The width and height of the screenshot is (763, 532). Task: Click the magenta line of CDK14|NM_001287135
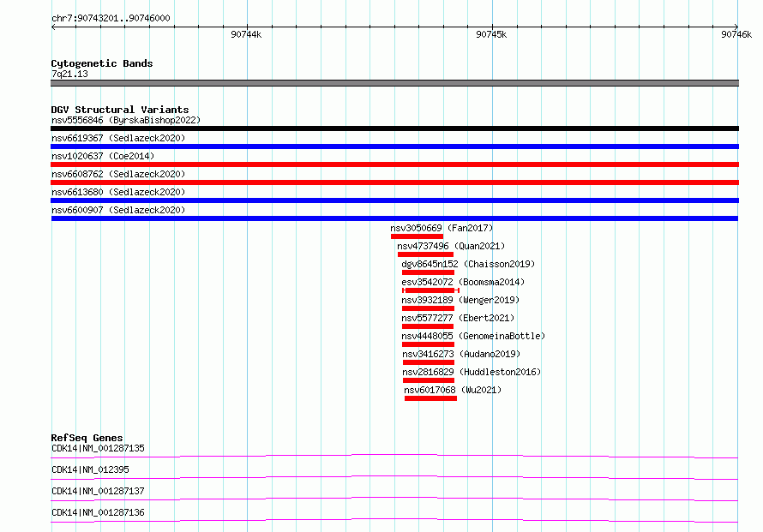[x=394, y=456]
